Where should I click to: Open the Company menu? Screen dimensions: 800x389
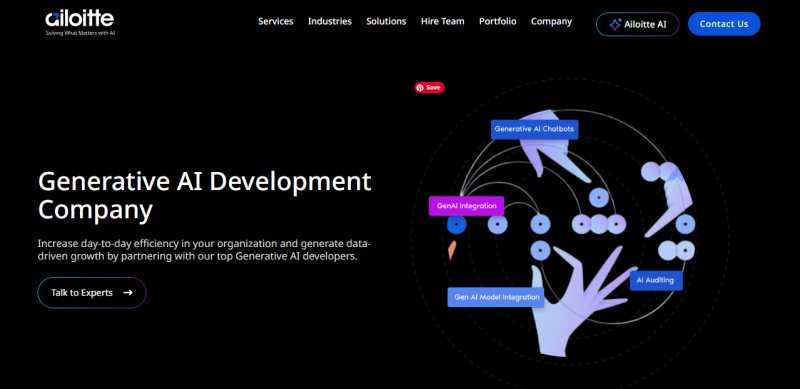[x=552, y=21]
